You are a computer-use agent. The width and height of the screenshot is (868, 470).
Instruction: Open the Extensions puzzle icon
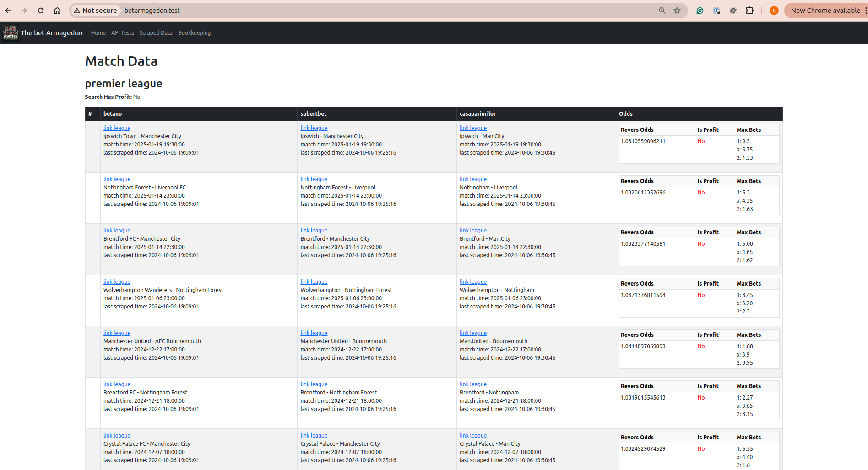click(x=749, y=11)
